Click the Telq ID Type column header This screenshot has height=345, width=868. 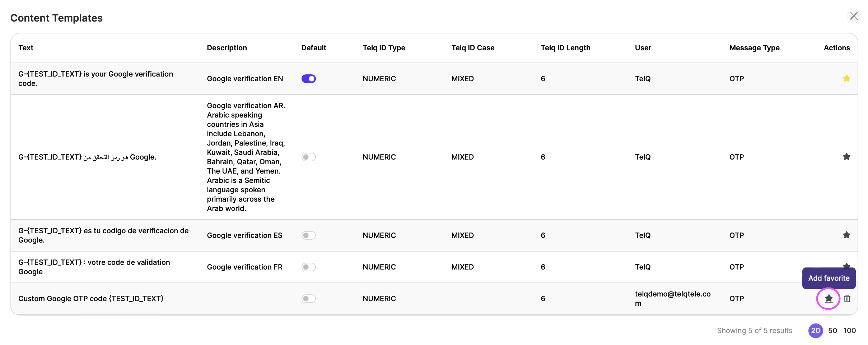pos(384,48)
